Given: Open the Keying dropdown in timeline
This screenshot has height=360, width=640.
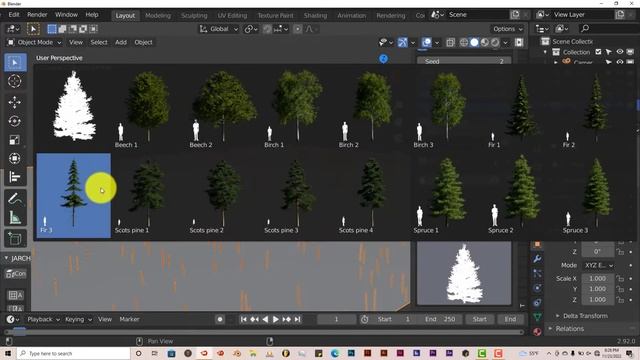Looking at the screenshot, I should [x=78, y=319].
